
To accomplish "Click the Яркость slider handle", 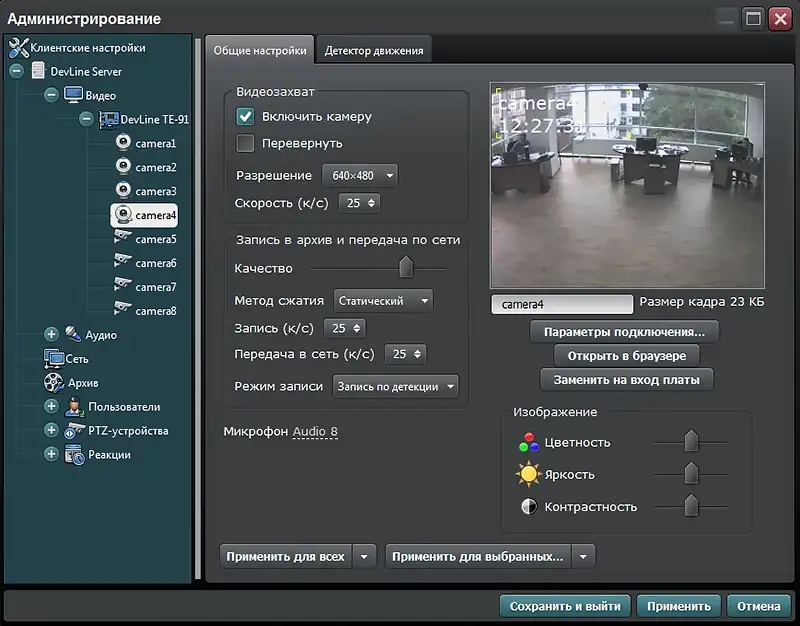I will point(691,473).
